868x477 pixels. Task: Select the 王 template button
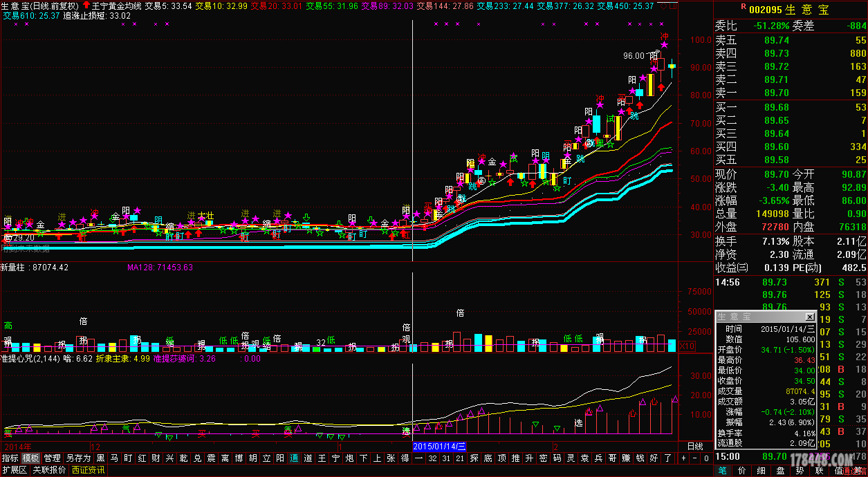coord(322,458)
